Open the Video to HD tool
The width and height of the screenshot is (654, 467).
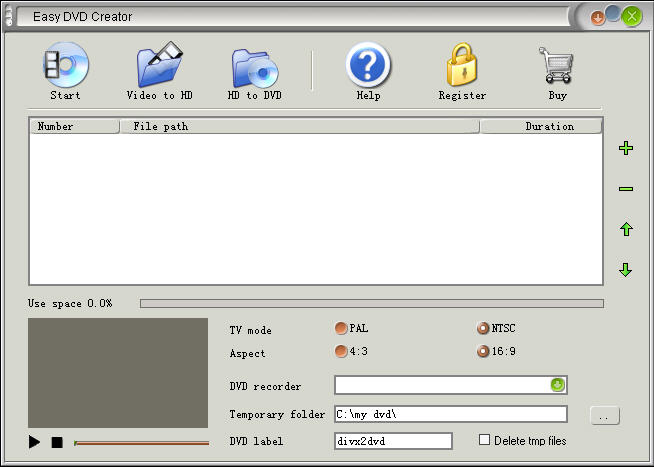[160, 64]
